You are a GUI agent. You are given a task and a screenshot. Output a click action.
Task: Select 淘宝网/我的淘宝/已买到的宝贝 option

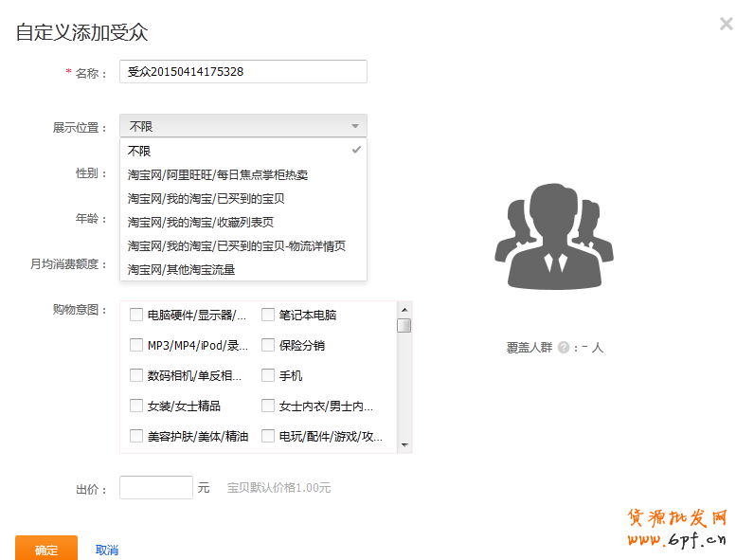point(206,198)
